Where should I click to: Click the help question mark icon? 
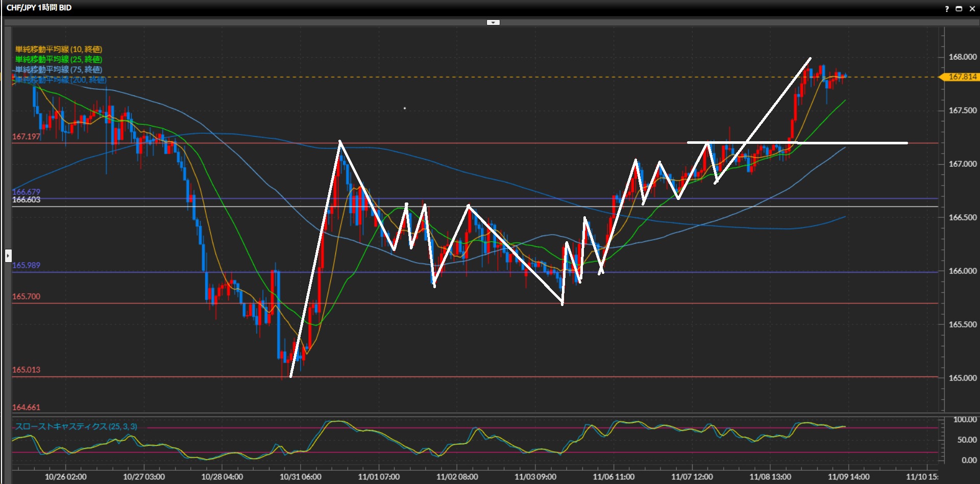947,8
